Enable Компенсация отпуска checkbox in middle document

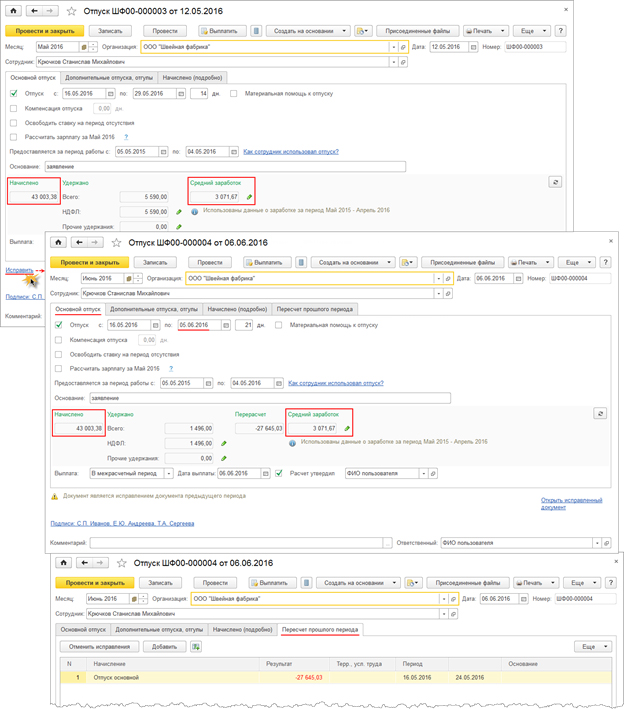[x=58, y=340]
